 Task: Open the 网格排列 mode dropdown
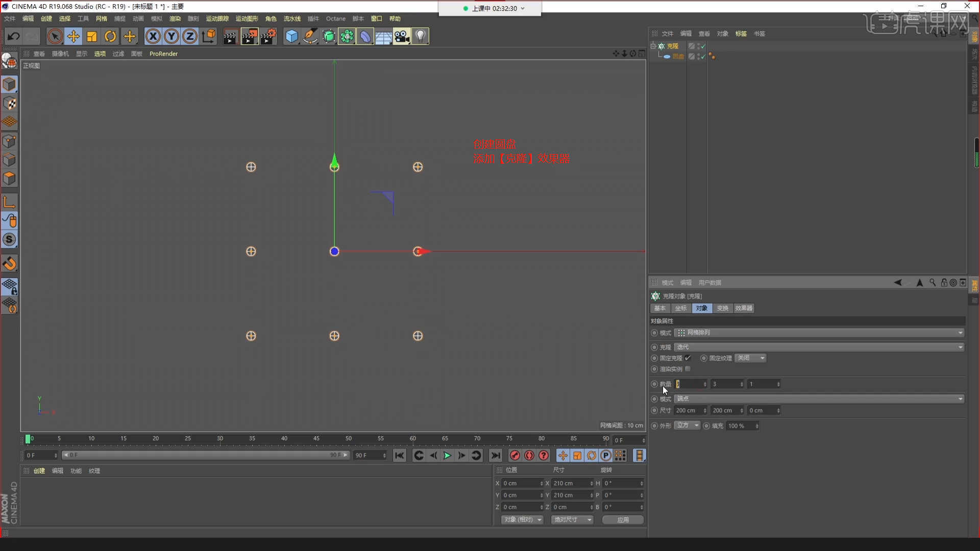819,333
